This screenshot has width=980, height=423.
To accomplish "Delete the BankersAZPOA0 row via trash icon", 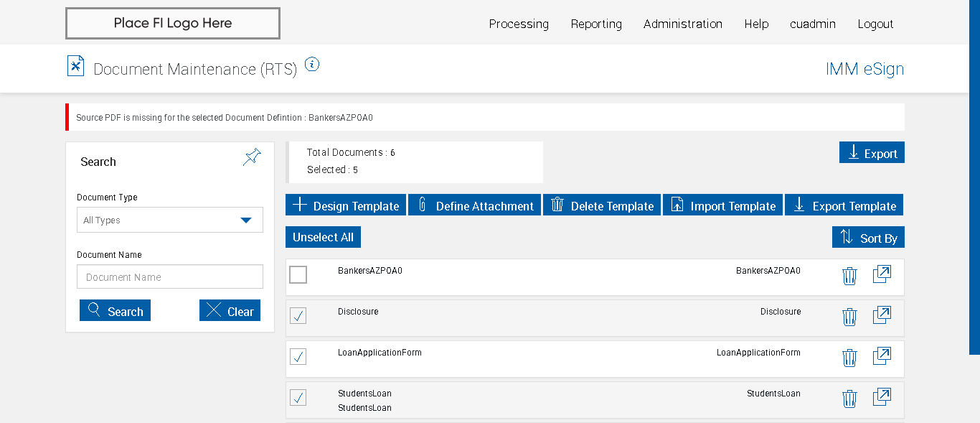I will click(849, 276).
